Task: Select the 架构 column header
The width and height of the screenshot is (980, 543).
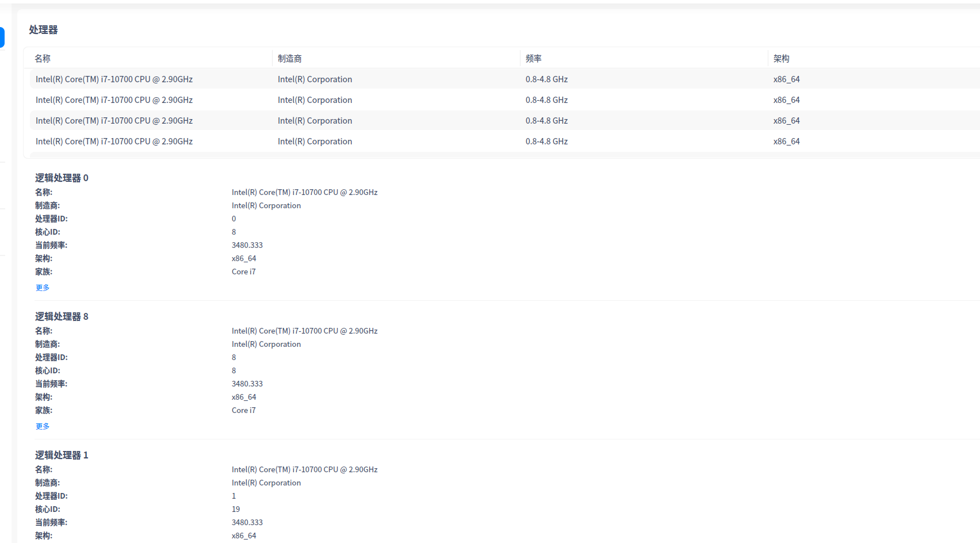Action: point(782,59)
